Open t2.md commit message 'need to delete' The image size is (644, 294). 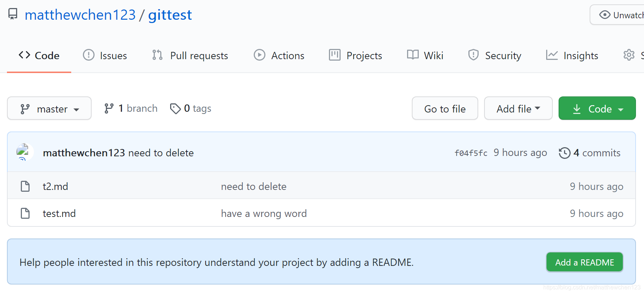254,186
